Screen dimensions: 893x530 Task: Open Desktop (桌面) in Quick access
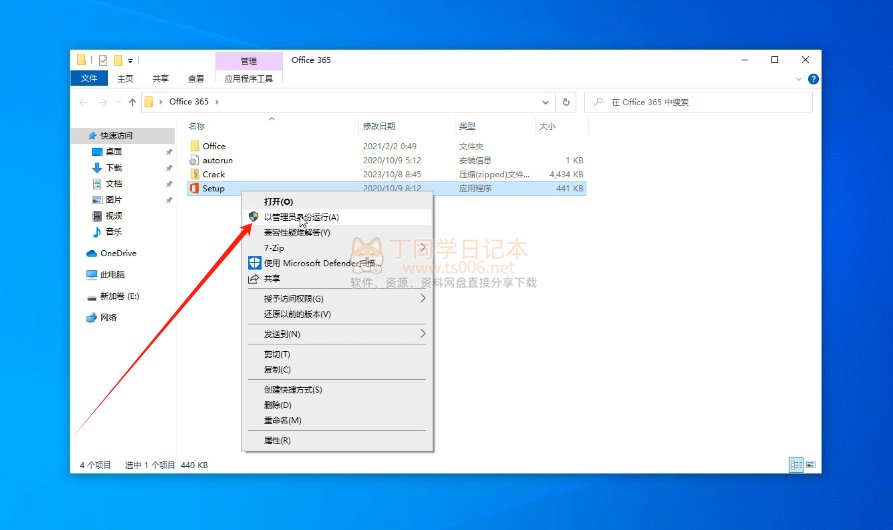(107, 151)
